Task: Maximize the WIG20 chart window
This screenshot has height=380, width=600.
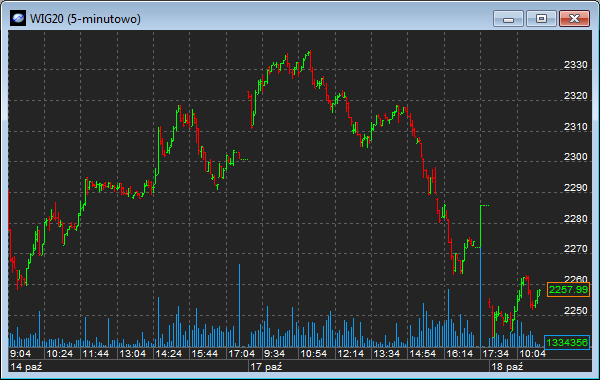Action: tap(541, 18)
